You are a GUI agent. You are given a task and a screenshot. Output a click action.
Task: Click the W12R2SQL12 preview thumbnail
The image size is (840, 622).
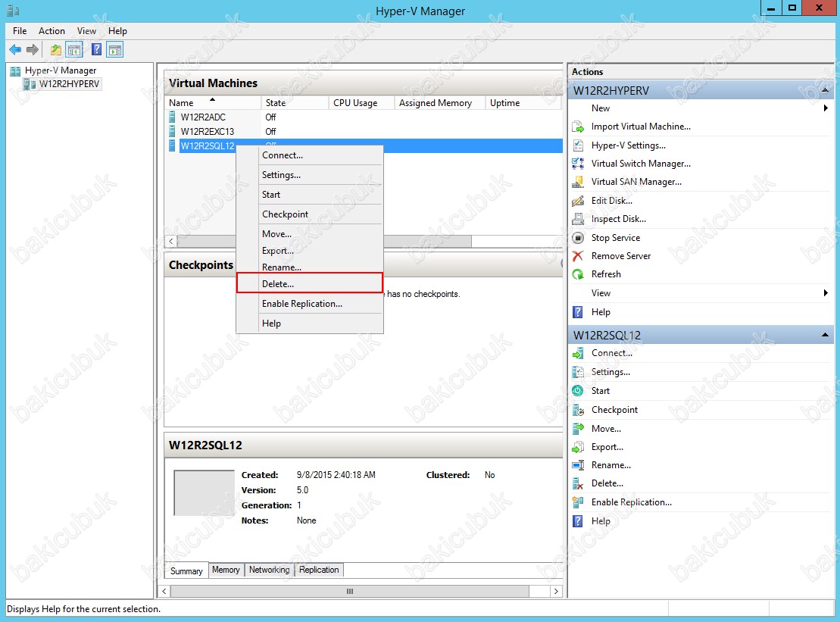click(x=204, y=493)
